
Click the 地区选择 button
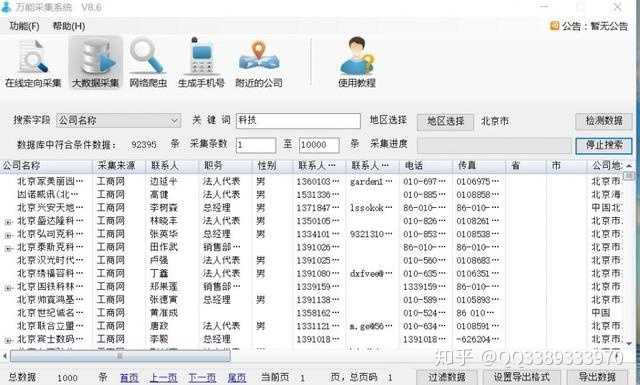(x=445, y=121)
